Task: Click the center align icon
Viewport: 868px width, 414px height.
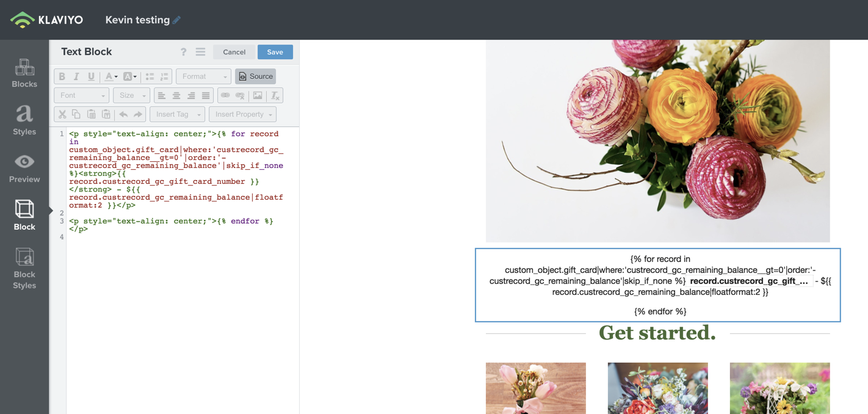Action: (x=176, y=95)
